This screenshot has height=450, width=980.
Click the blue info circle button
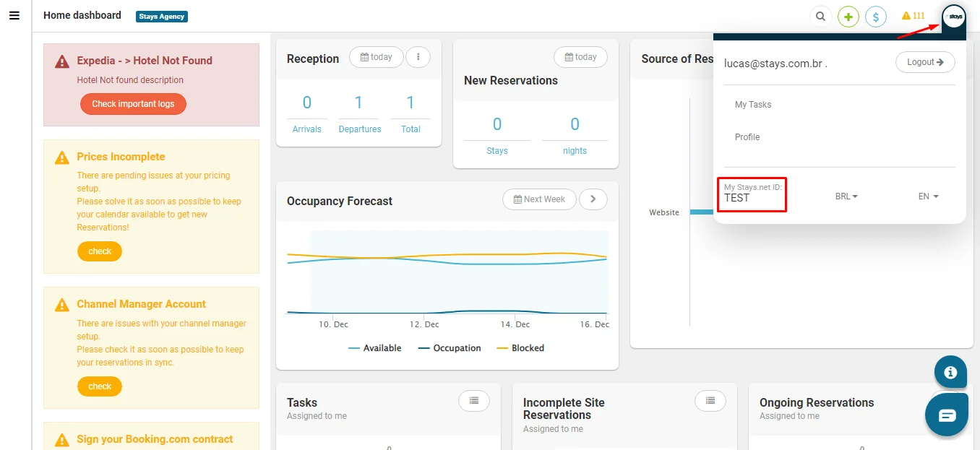[950, 373]
